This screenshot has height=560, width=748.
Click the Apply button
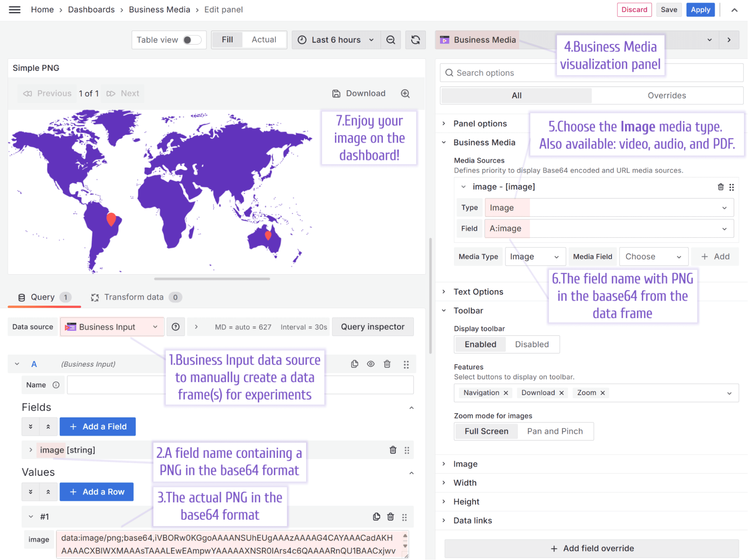tap(700, 10)
